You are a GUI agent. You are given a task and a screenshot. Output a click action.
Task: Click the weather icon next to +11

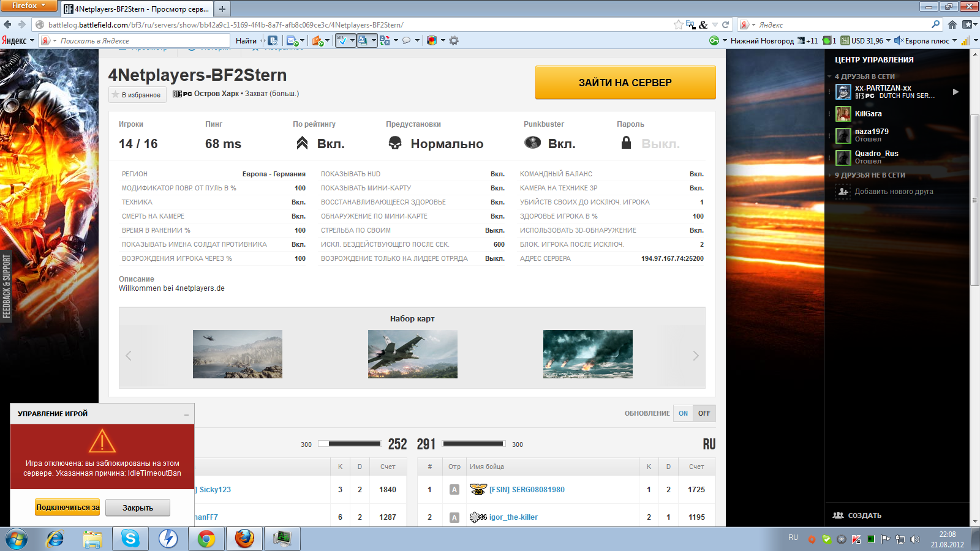click(801, 40)
